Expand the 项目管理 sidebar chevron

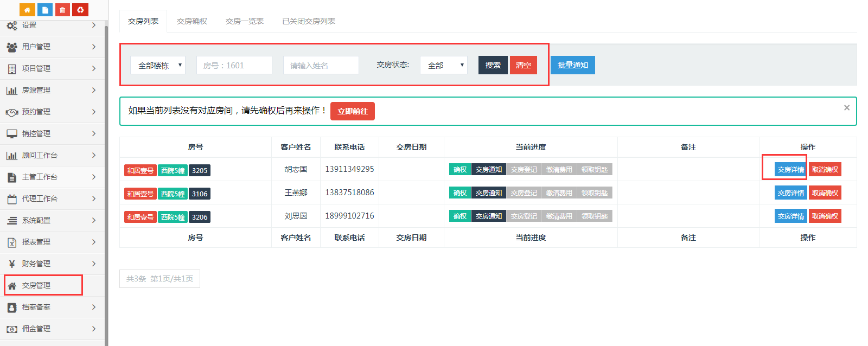point(94,68)
